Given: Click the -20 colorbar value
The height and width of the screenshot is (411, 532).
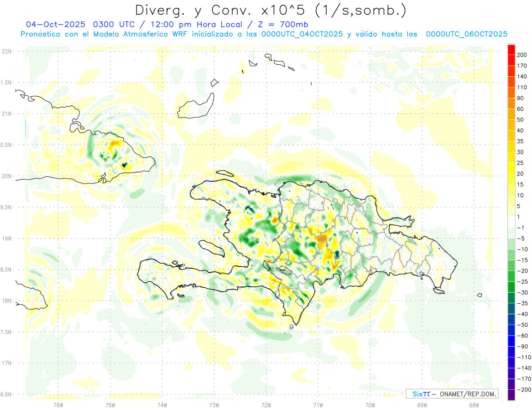Looking at the screenshot, I should point(522,271).
